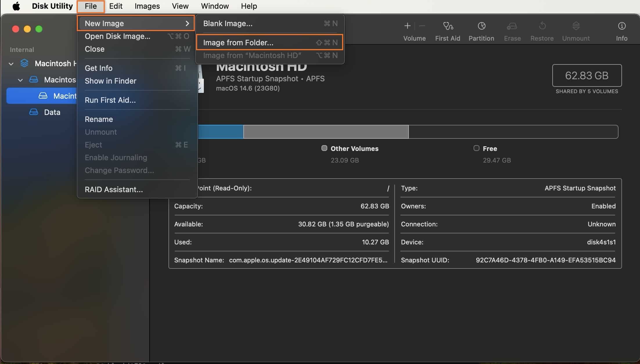Image resolution: width=640 pixels, height=364 pixels.
Task: Click the blue used segment of storage bar
Action: tap(221, 132)
